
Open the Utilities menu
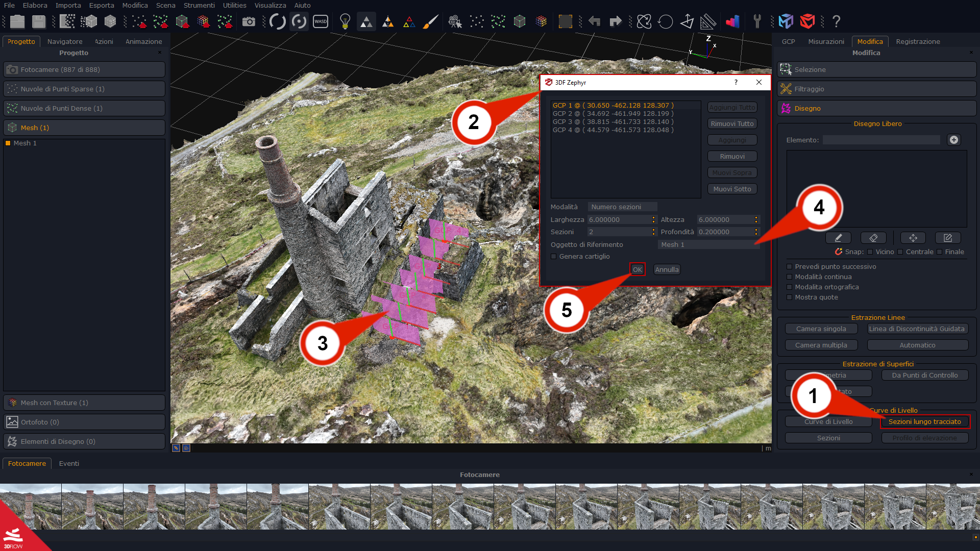pyautogui.click(x=234, y=6)
